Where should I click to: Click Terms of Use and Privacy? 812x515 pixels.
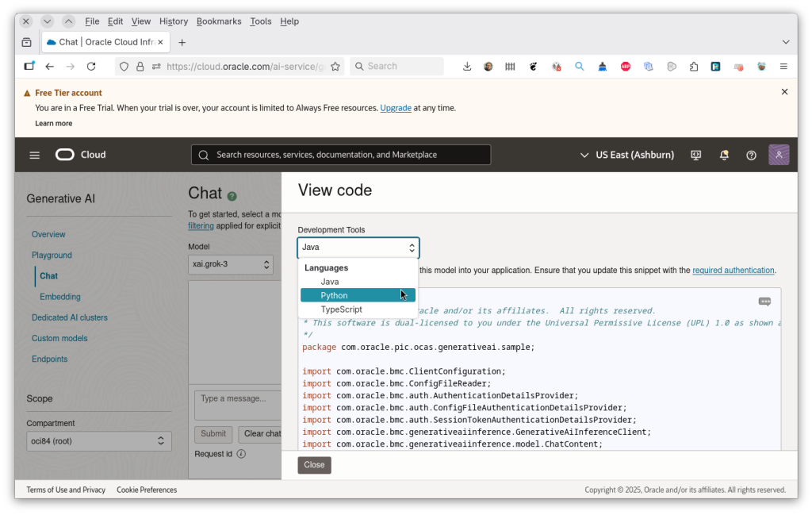coord(66,490)
